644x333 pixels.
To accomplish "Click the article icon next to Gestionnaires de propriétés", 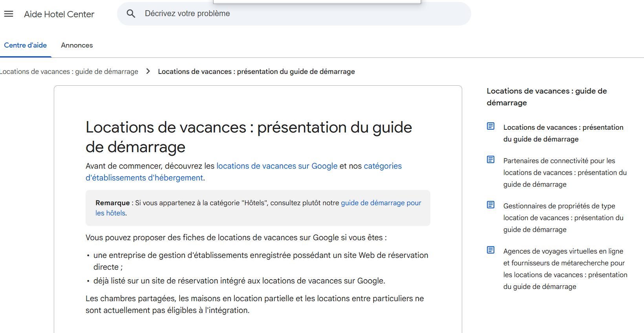I will click(490, 205).
